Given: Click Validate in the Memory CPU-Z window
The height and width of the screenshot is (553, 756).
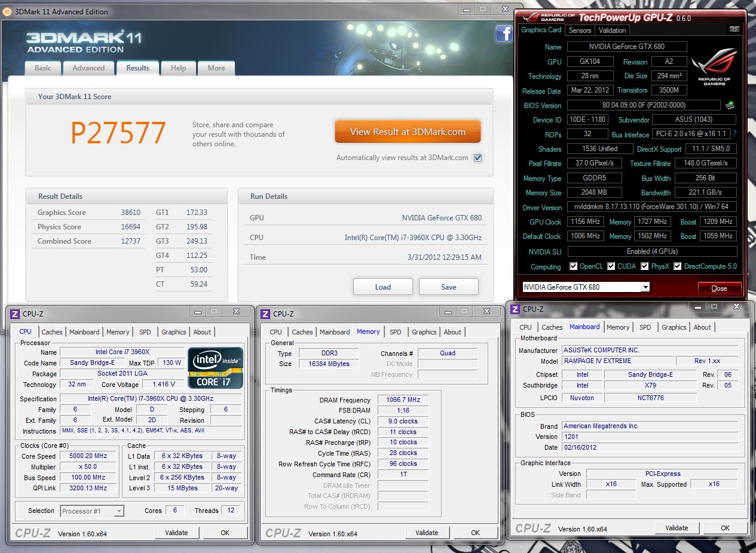Looking at the screenshot, I should (427, 533).
